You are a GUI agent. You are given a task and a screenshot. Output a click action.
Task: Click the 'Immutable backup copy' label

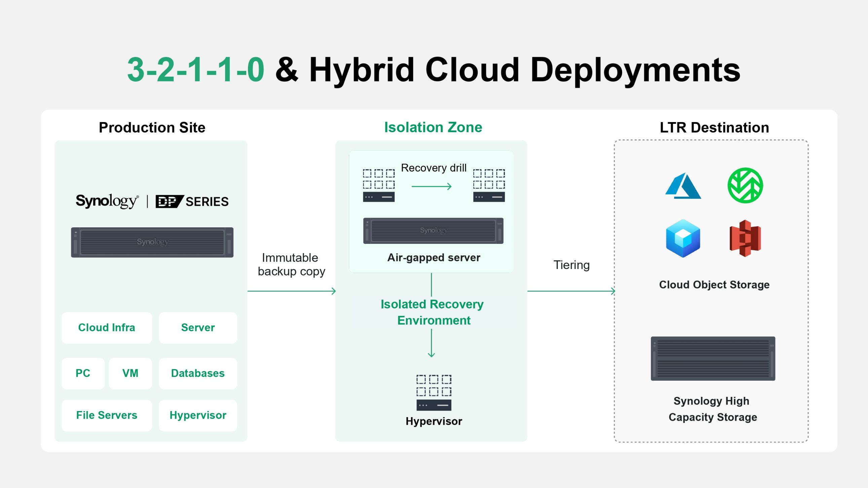[x=291, y=265]
